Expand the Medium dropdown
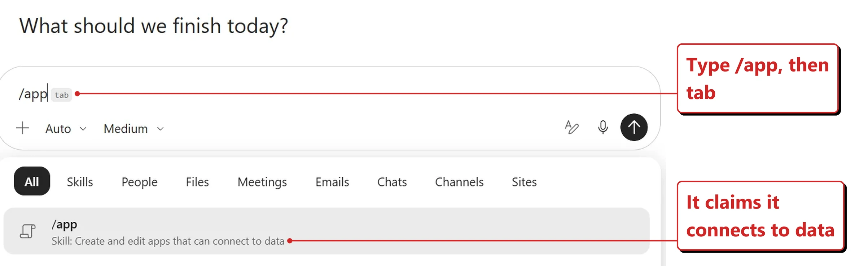 coord(134,129)
